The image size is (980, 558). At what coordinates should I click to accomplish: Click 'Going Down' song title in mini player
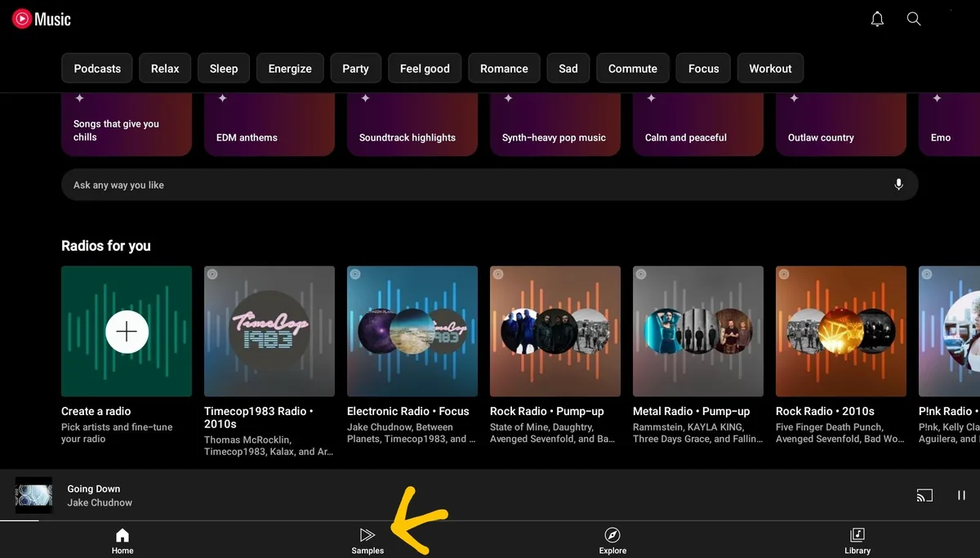point(93,489)
